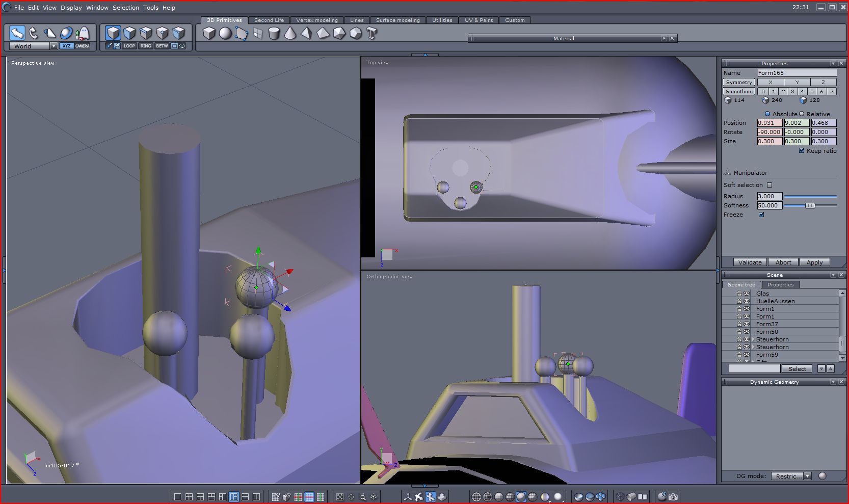Expand the Material panel arrow
The image size is (849, 504).
(664, 38)
